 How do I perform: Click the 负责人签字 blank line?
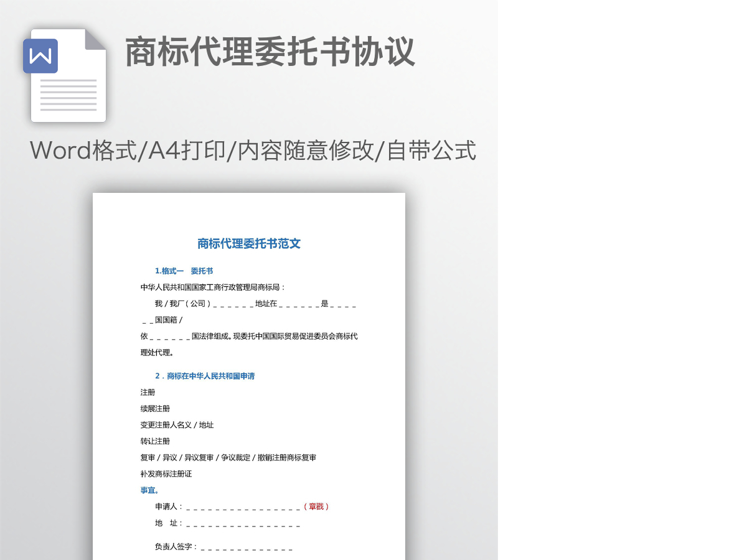coord(224,547)
